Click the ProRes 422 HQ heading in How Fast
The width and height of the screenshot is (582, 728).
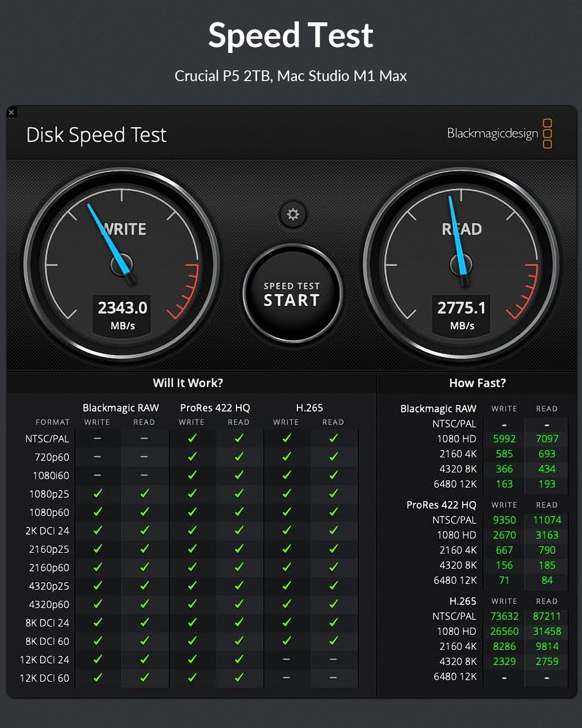441,505
